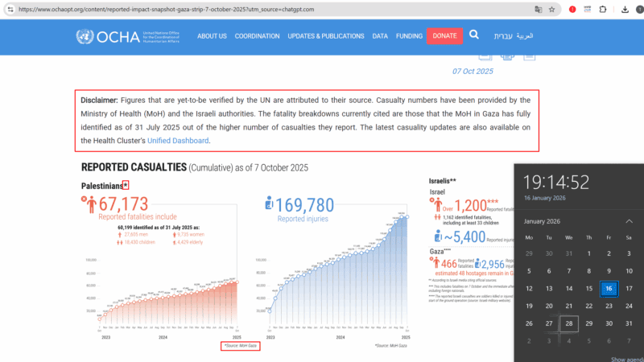Open Updates & Publications menu
The image size is (644, 362).
(x=326, y=36)
